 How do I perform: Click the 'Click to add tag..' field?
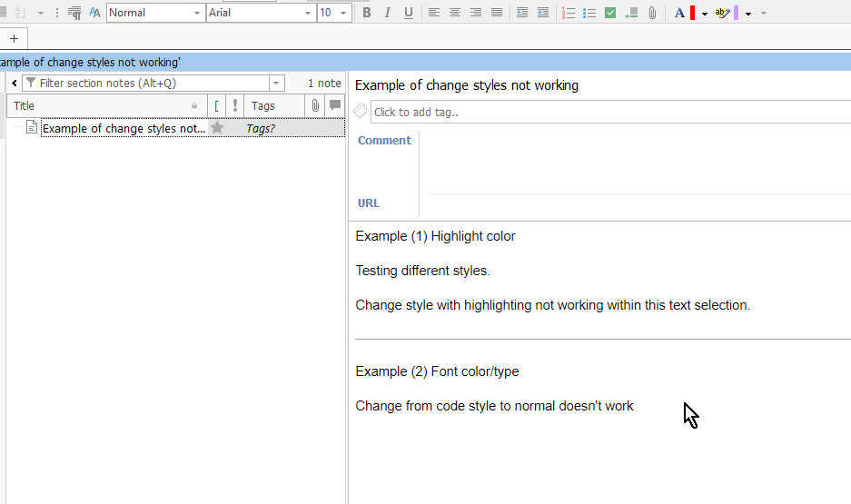pos(611,112)
